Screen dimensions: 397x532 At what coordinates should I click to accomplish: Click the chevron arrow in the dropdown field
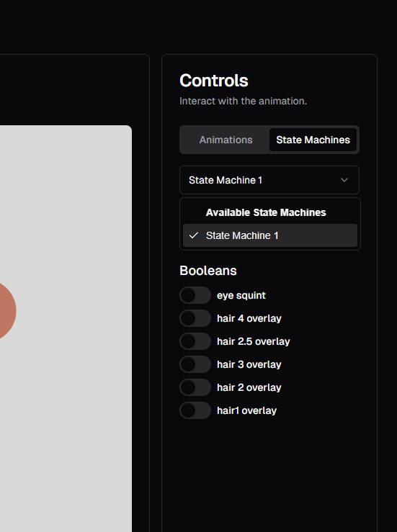344,180
